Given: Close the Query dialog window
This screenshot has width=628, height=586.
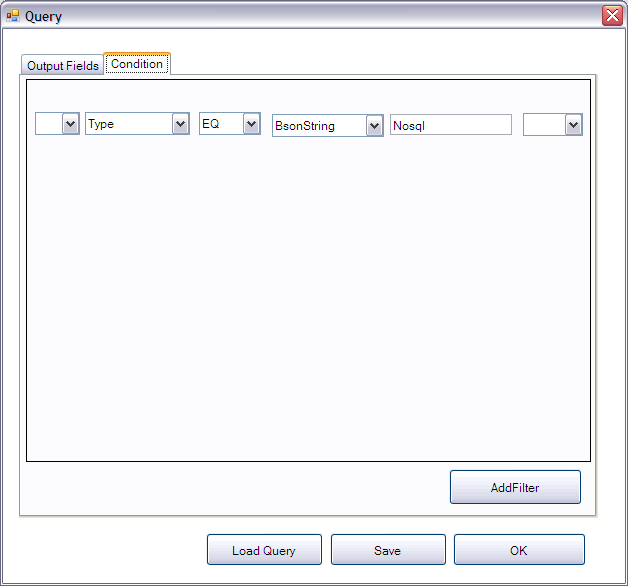Looking at the screenshot, I should pos(612,16).
